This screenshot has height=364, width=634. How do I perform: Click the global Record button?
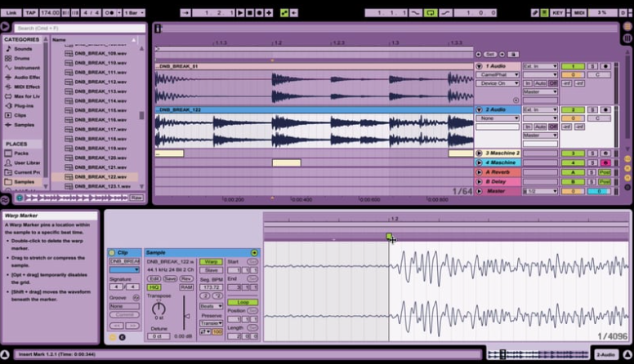click(260, 13)
